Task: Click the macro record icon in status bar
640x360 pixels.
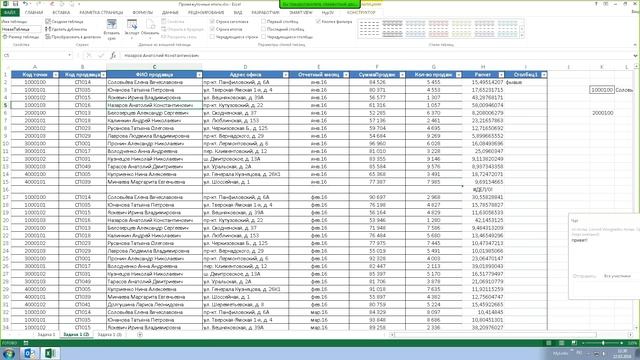Action: click(x=26, y=343)
